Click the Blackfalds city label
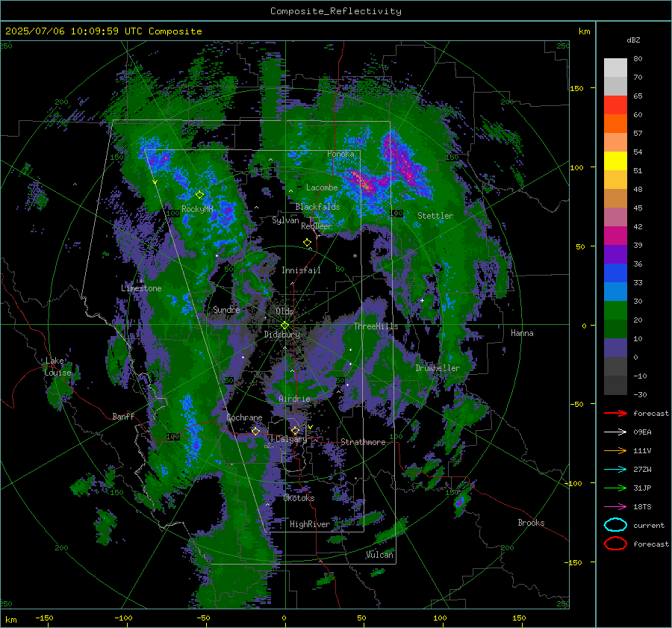Image resolution: width=672 pixels, height=628 pixels. (x=317, y=207)
